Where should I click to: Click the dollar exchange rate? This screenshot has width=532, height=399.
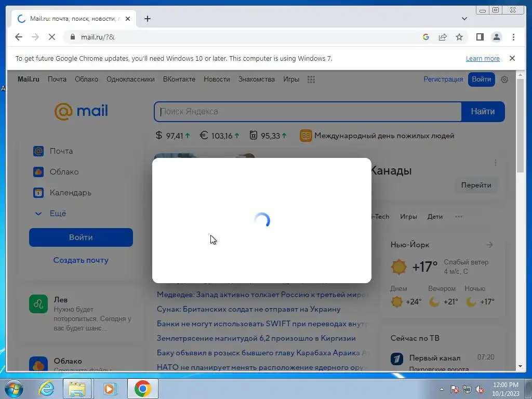(x=172, y=136)
